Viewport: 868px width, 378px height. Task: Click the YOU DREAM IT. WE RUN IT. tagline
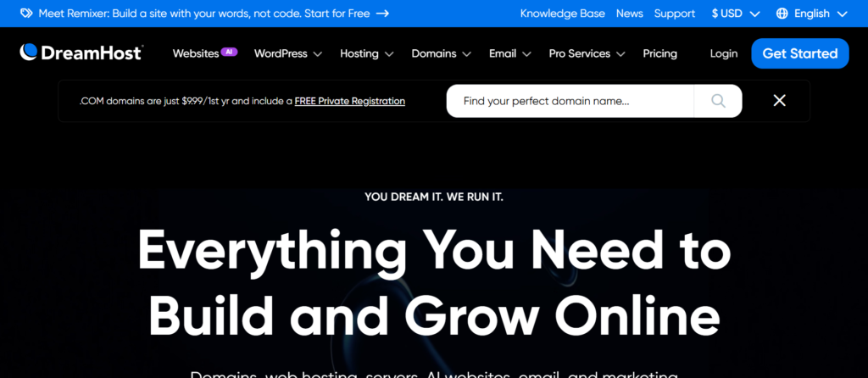pos(434,197)
